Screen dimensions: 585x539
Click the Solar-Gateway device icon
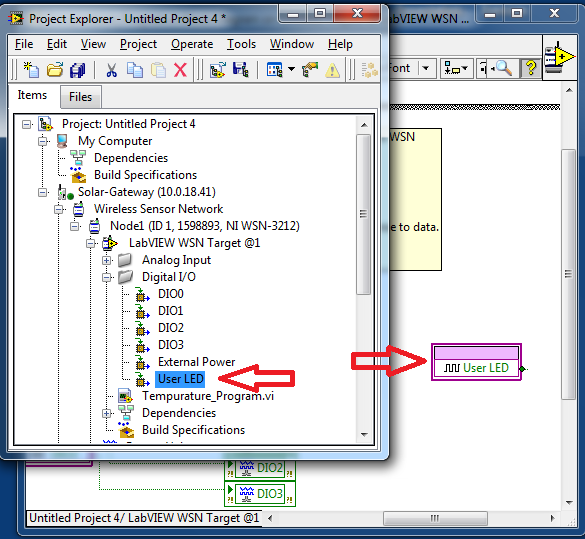[x=65, y=192]
